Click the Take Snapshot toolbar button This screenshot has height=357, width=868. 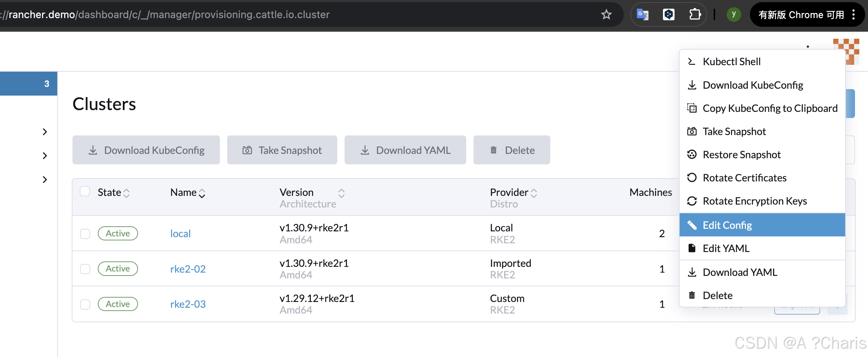(x=282, y=150)
